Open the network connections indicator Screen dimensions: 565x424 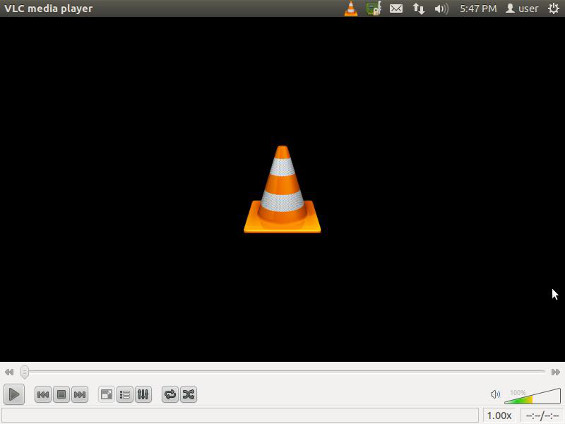coord(418,8)
